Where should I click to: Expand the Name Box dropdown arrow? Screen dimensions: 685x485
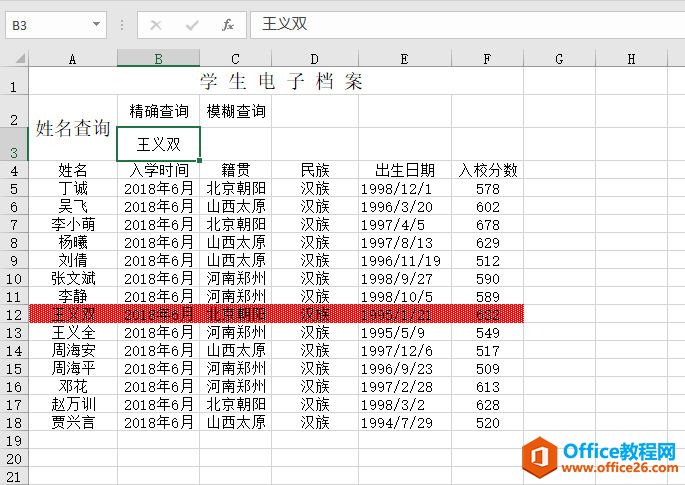tap(96, 24)
